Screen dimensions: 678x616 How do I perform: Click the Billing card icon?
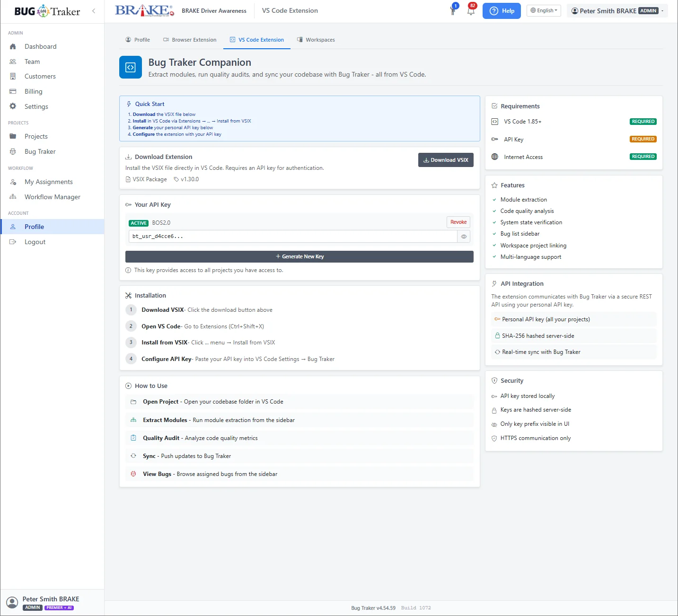point(13,91)
